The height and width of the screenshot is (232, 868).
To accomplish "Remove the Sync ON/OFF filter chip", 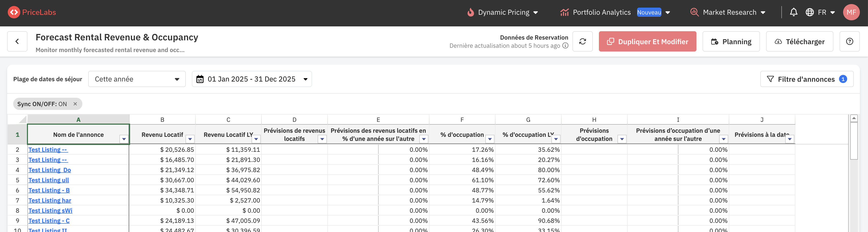I will pyautogui.click(x=75, y=104).
